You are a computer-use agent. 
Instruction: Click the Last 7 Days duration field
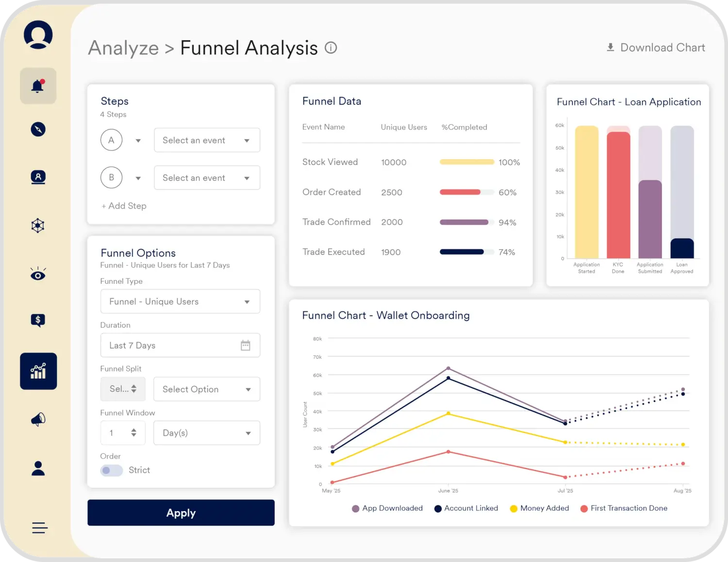[180, 346]
